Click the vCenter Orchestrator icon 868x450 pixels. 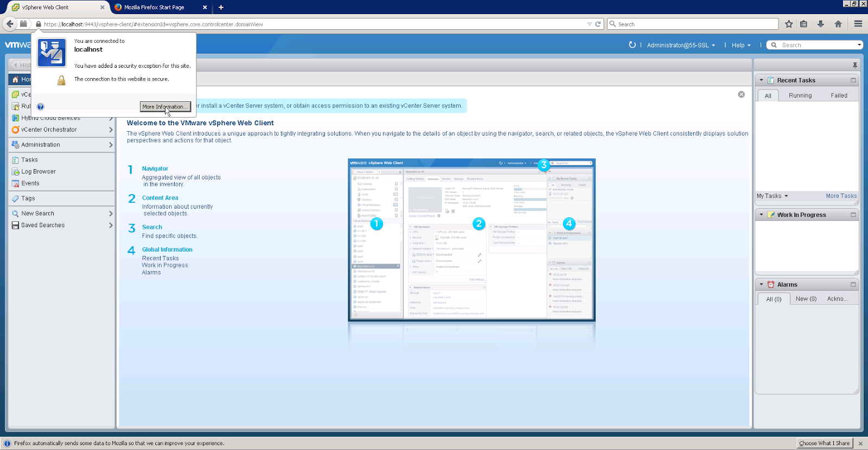coord(16,130)
